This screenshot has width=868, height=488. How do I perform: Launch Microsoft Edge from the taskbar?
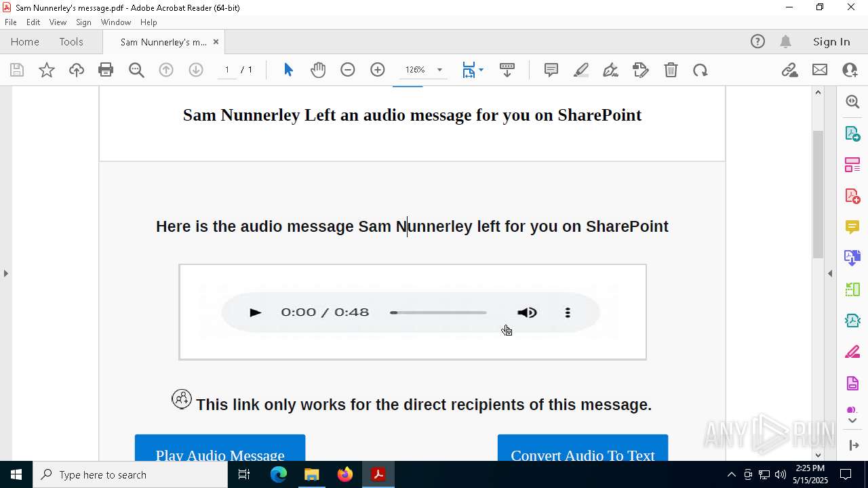[279, 474]
